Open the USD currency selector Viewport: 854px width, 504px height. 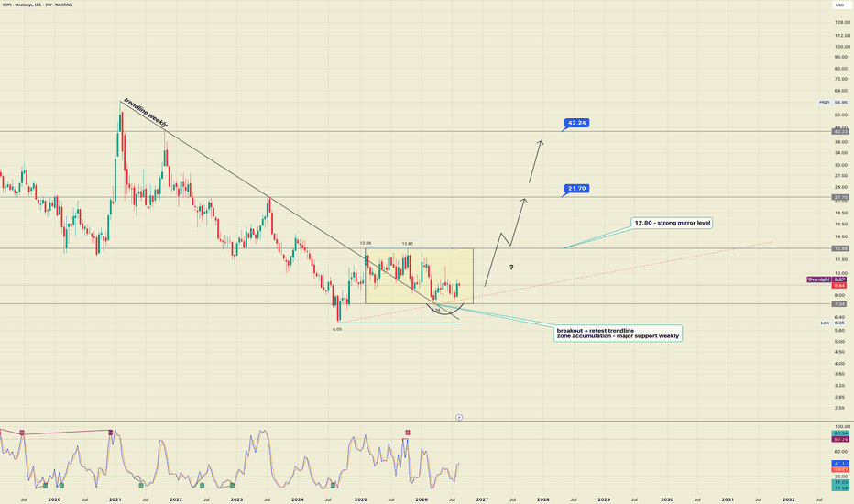pyautogui.click(x=839, y=5)
